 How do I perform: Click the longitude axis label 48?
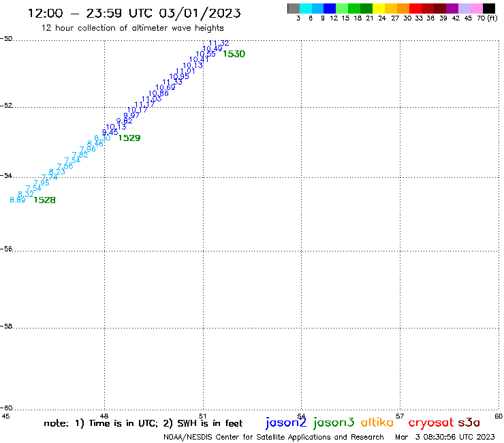(104, 416)
